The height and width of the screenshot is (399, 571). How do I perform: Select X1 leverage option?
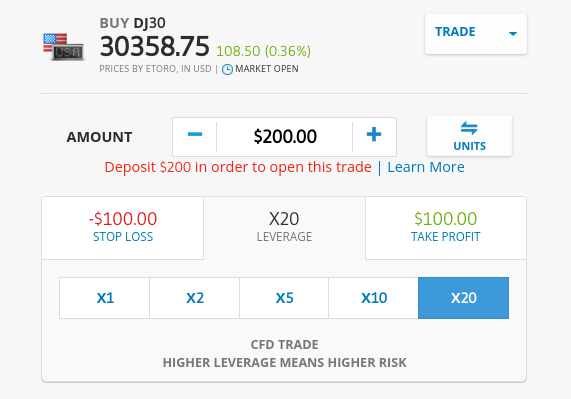105,298
